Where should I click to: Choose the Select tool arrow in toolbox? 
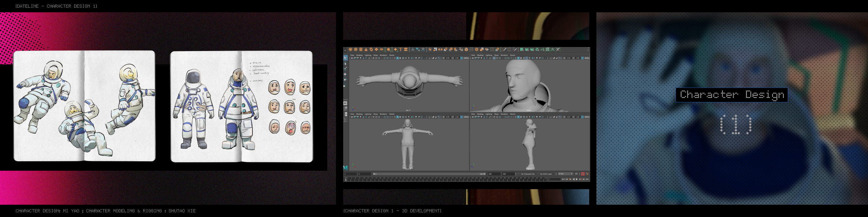[x=345, y=58]
